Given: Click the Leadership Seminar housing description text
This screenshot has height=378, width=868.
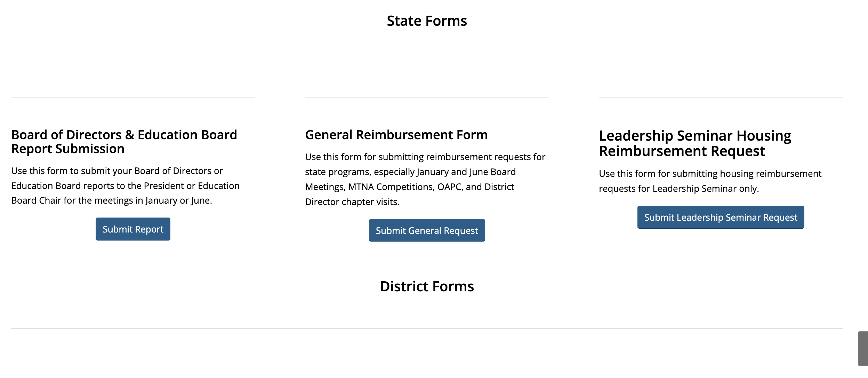Looking at the screenshot, I should click(x=710, y=181).
